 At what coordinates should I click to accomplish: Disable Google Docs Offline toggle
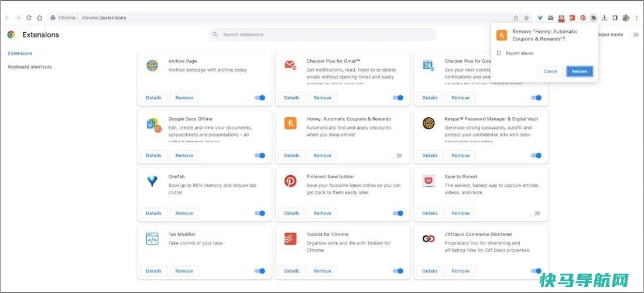pyautogui.click(x=260, y=155)
